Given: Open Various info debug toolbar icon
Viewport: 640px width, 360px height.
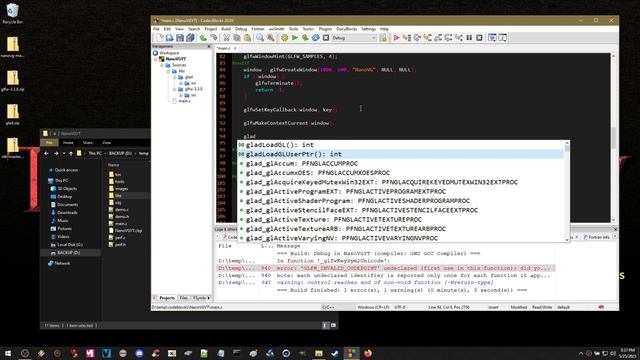Looking at the screenshot, I should [x=503, y=38].
